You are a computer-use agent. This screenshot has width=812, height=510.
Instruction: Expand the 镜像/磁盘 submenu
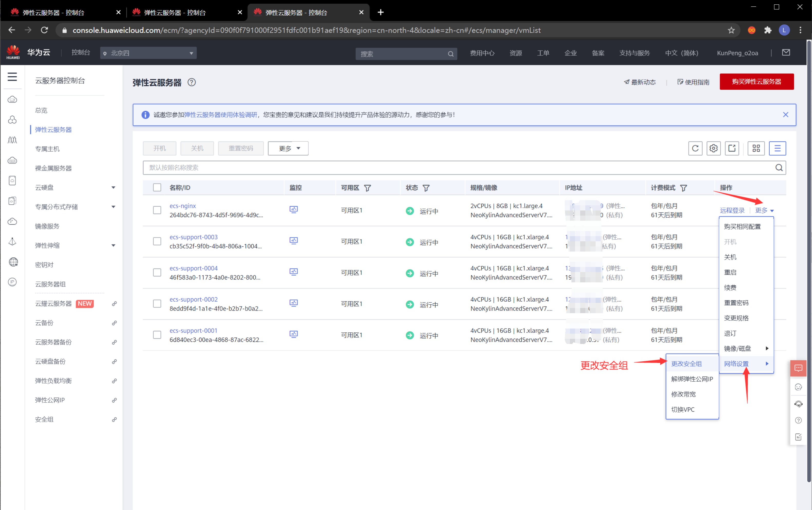(x=746, y=349)
